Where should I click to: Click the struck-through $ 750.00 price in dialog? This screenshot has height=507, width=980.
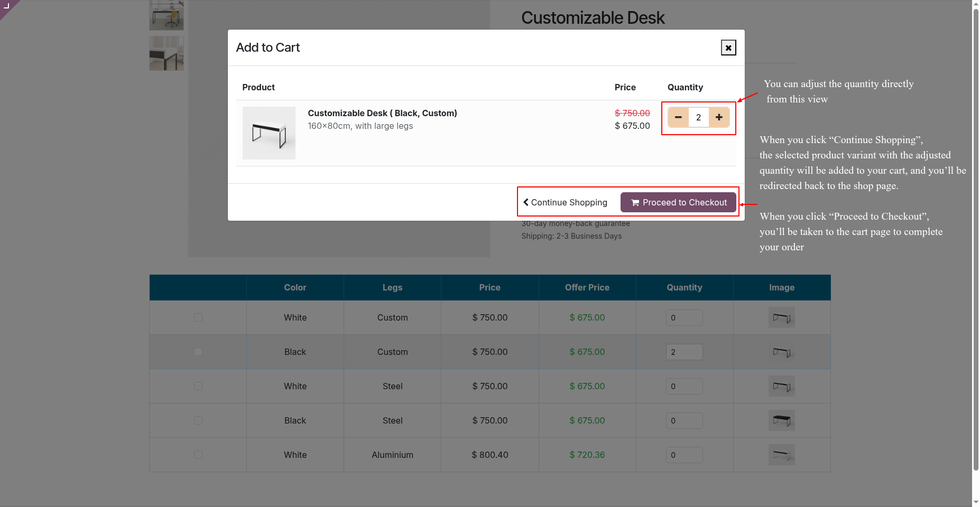point(632,113)
